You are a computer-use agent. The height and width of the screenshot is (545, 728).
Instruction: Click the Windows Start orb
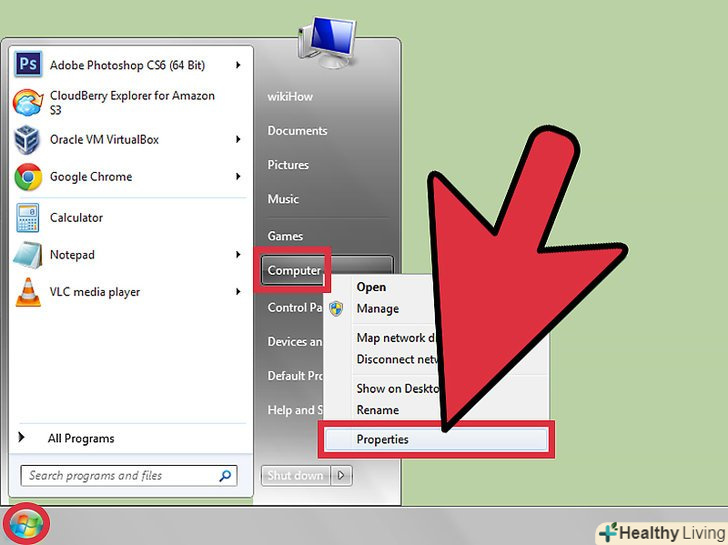coord(26,525)
